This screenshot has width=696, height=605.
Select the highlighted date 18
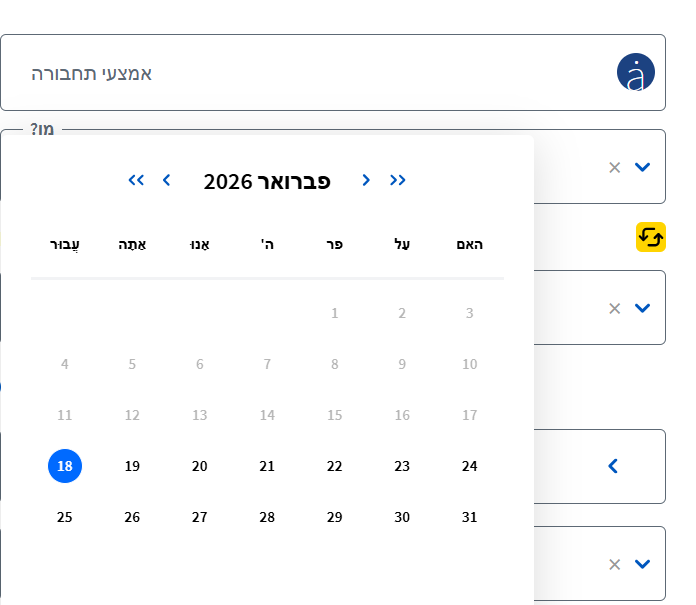65,466
